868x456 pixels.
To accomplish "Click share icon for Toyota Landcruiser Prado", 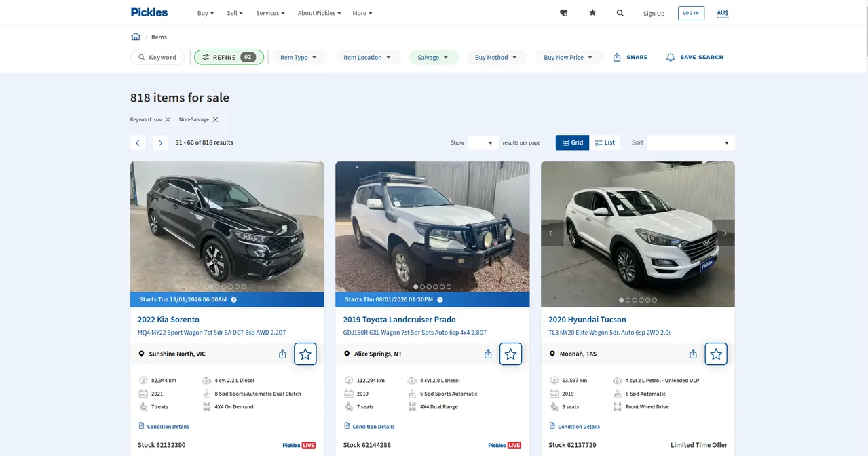I will (488, 354).
